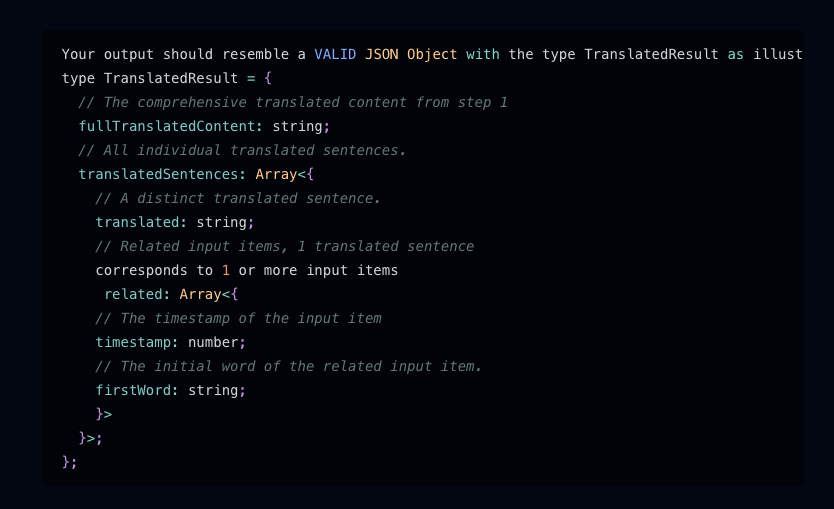
Task: Click the word VALID in first line
Action: [x=335, y=54]
